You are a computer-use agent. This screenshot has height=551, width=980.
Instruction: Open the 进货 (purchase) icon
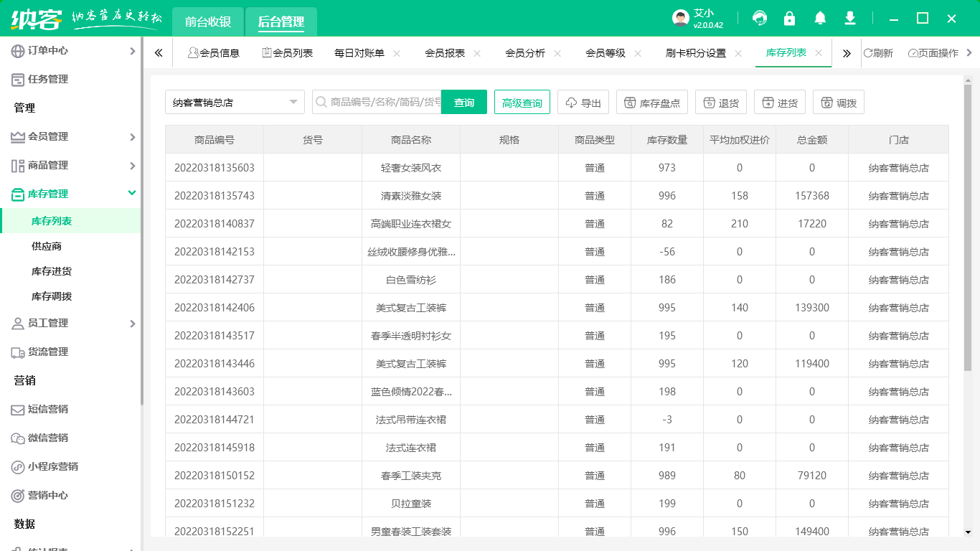click(x=779, y=101)
